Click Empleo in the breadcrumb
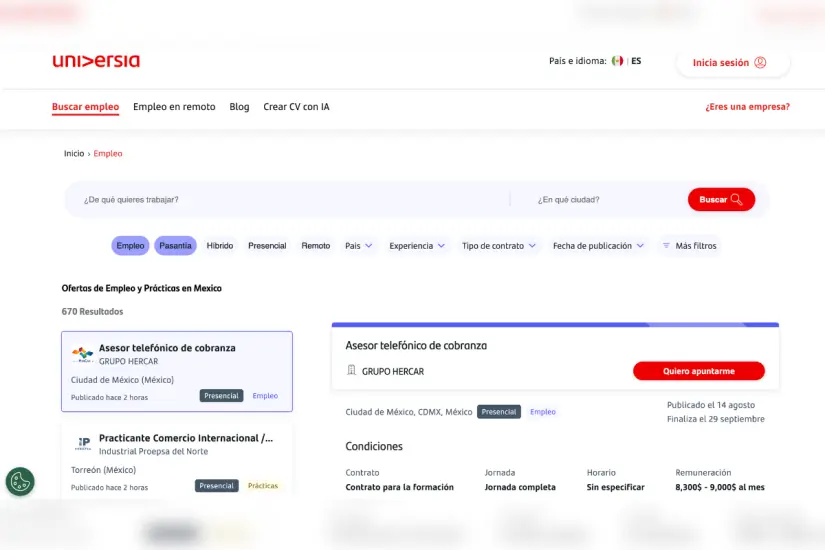Viewport: 825px width, 550px height. pos(108,154)
